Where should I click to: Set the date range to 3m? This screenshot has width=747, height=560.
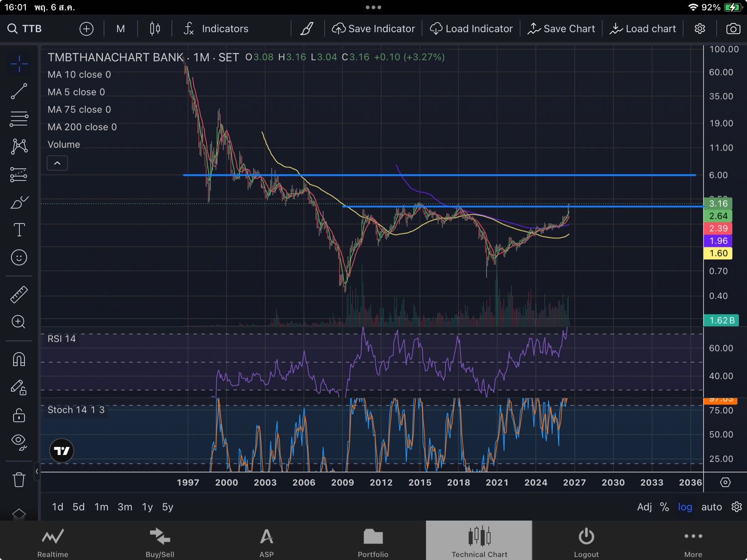click(125, 507)
